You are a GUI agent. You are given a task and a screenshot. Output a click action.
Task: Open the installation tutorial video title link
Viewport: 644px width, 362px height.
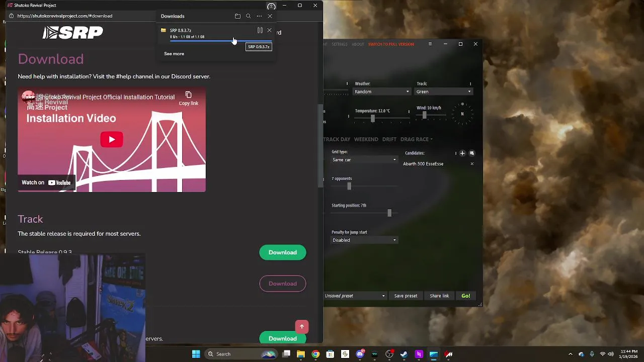(106, 97)
